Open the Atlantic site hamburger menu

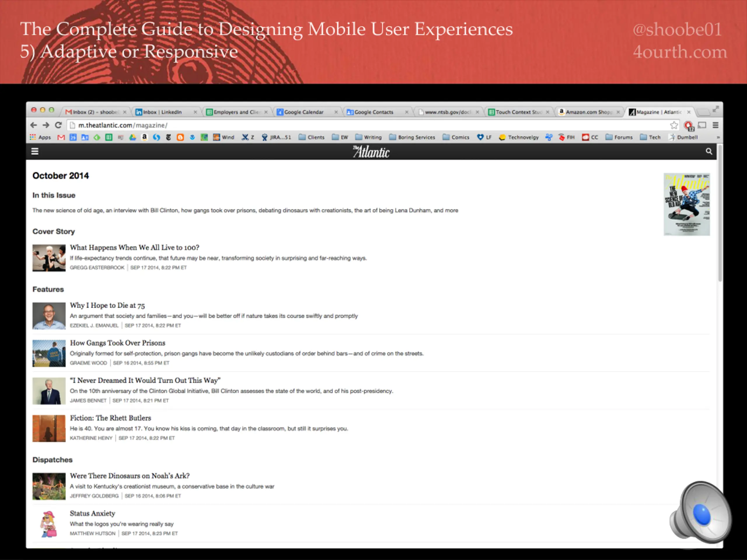(x=35, y=152)
